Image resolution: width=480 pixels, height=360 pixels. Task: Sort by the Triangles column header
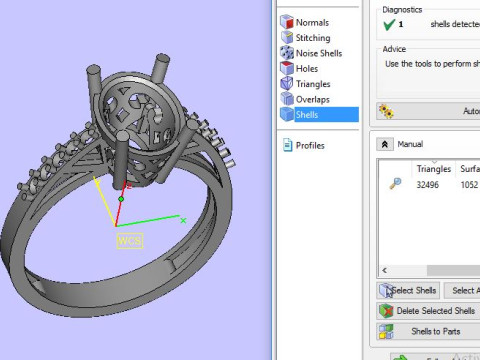click(433, 169)
